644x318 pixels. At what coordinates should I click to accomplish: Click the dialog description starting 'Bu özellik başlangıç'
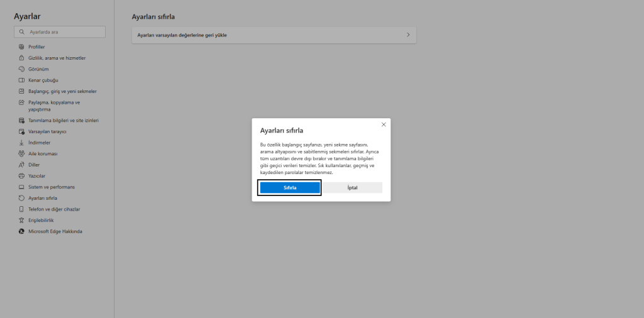[319, 158]
